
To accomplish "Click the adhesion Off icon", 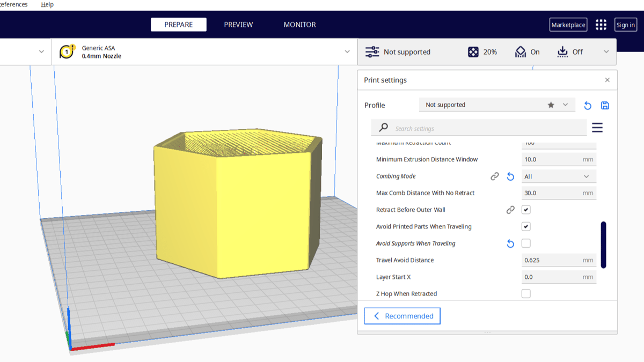I will 562,51.
